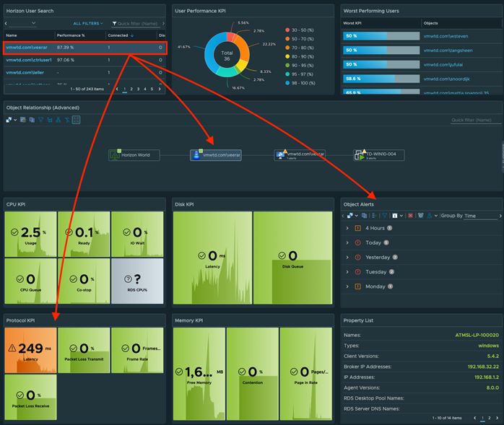Click the blue segment of the KPI donut chart
504x425 pixels.
tap(211, 53)
